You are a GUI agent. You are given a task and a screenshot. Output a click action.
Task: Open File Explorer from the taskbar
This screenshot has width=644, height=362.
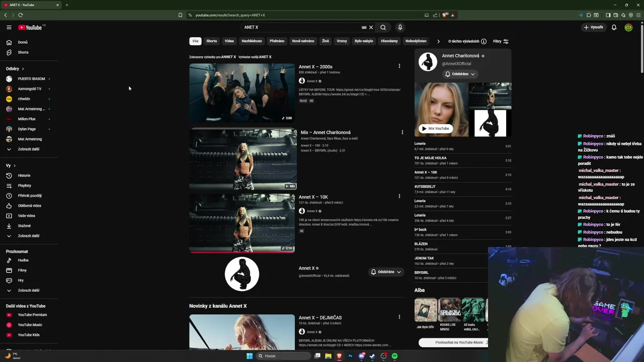click(x=328, y=356)
